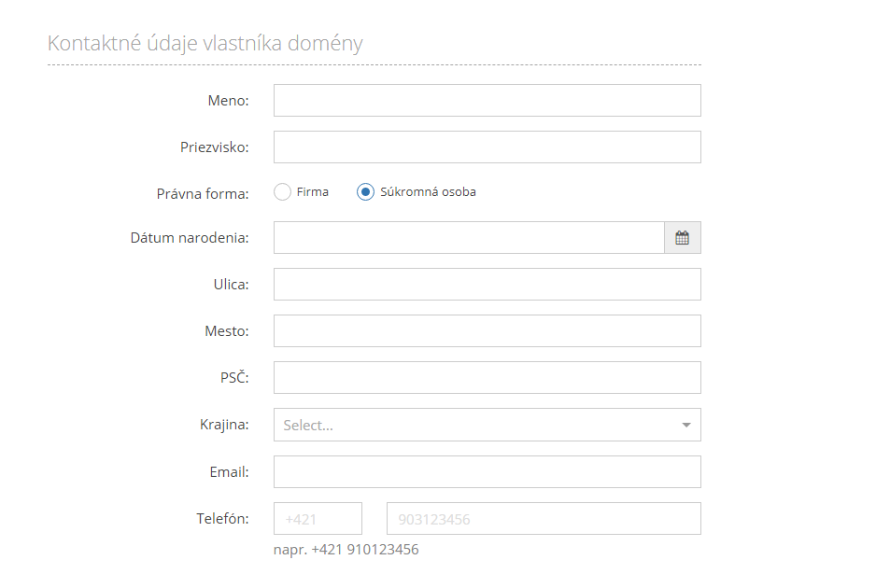This screenshot has width=876, height=588.
Task: Focus the Priezvisko text field
Action: (x=487, y=147)
